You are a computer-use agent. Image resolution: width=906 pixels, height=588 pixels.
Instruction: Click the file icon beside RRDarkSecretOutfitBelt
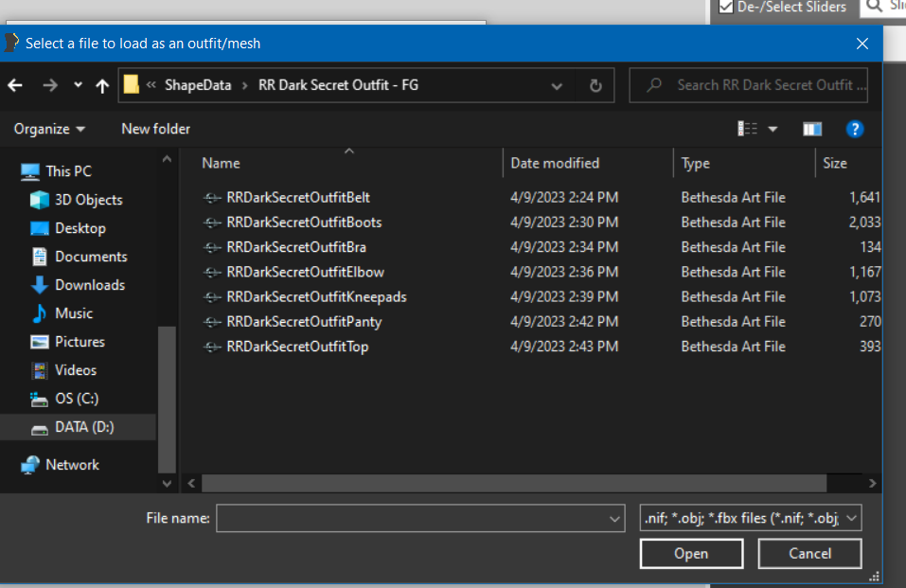tap(212, 198)
